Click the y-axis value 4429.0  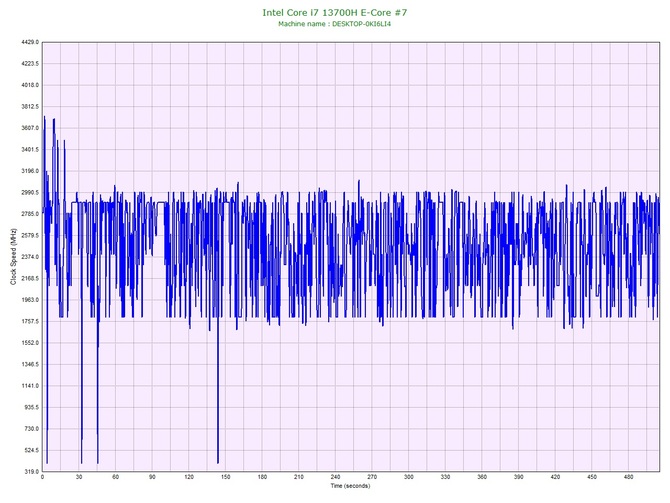click(30, 42)
